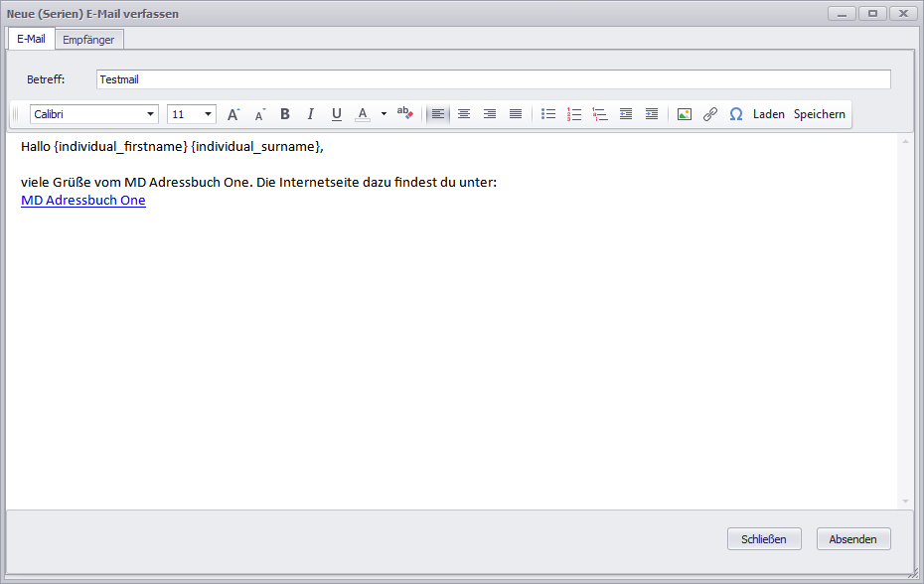Center align the text
The width and height of the screenshot is (924, 584).
(464, 114)
